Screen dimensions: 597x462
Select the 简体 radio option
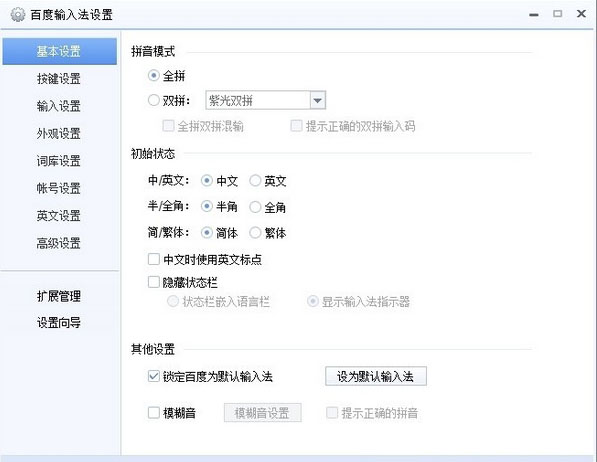point(206,233)
